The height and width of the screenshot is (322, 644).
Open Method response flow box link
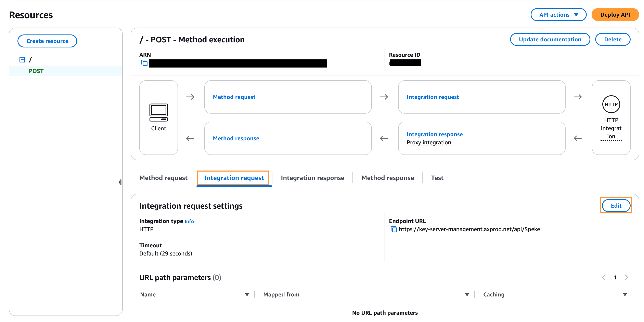point(236,138)
